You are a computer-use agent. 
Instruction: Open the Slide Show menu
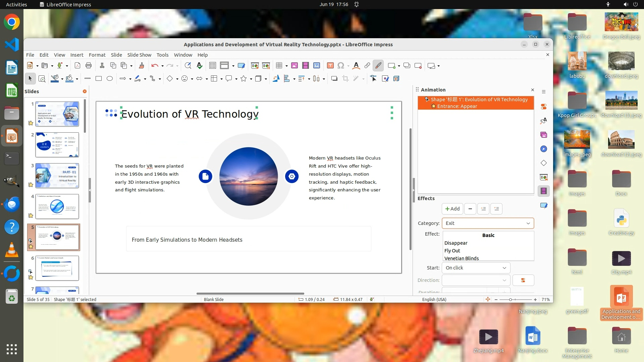coord(139,55)
